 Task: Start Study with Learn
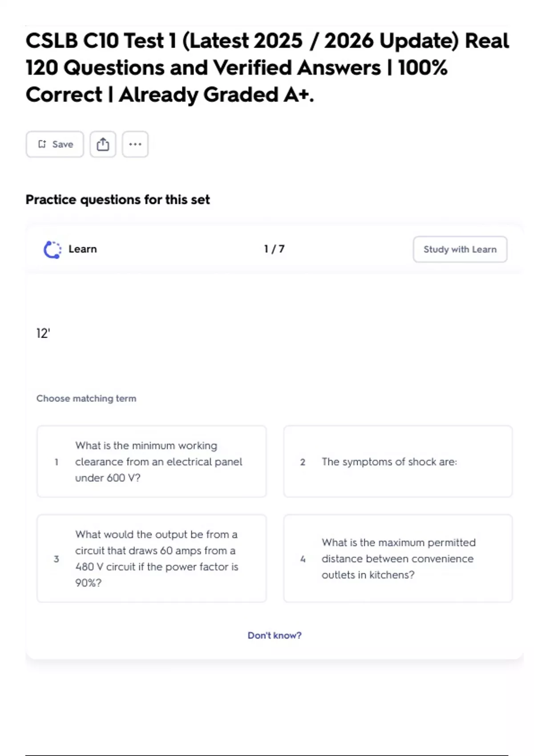(460, 249)
